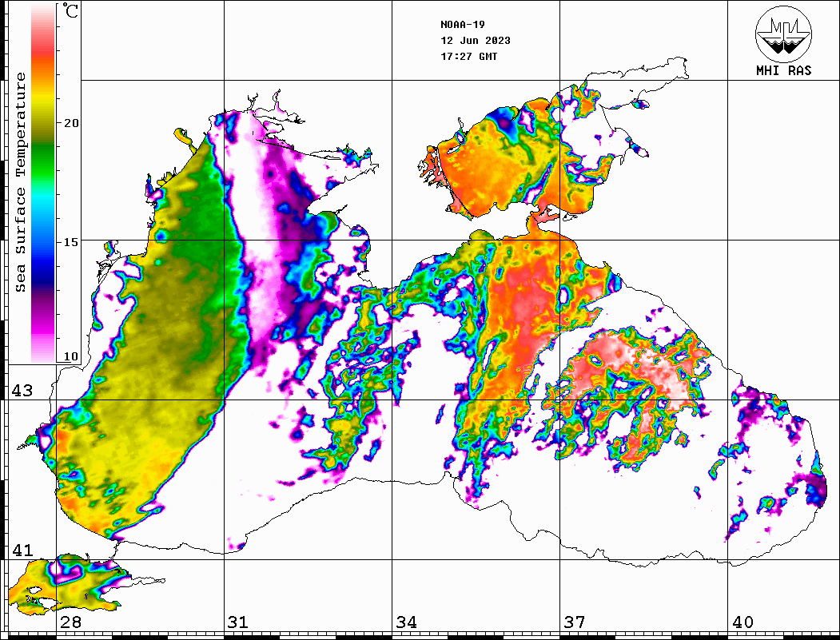The image size is (840, 640).
Task: Click the "MHI RAS" text under the logo
Action: pos(783,70)
